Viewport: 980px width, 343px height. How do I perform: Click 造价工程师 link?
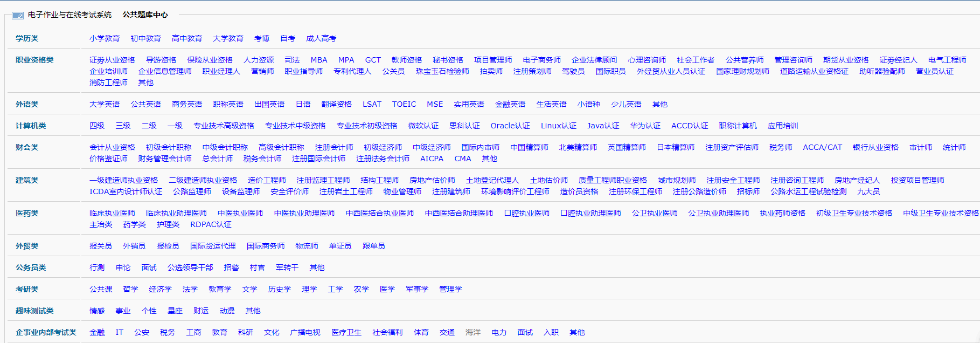pyautogui.click(x=267, y=180)
